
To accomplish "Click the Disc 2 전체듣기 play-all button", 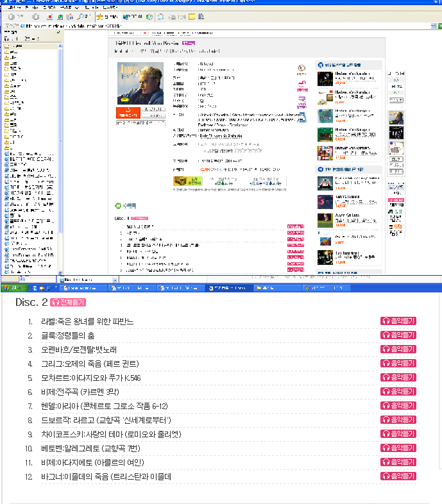I will (67, 302).
